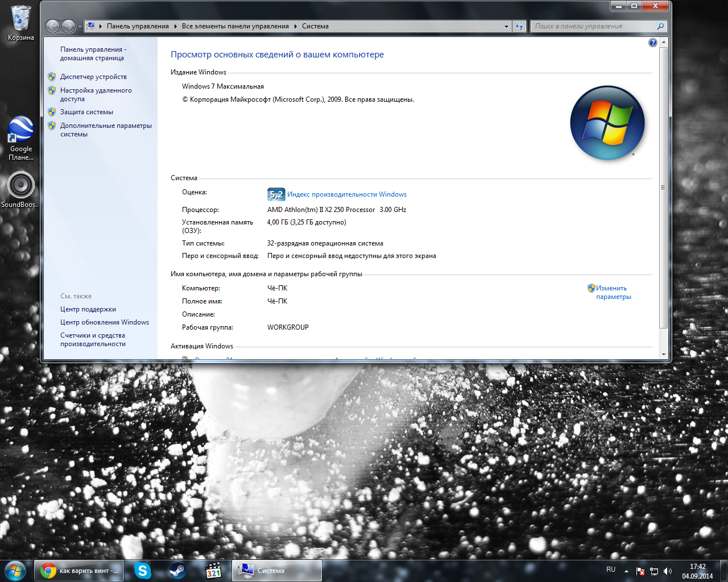Click the Система breadcrumb segment
This screenshot has width=728, height=582.
(315, 26)
